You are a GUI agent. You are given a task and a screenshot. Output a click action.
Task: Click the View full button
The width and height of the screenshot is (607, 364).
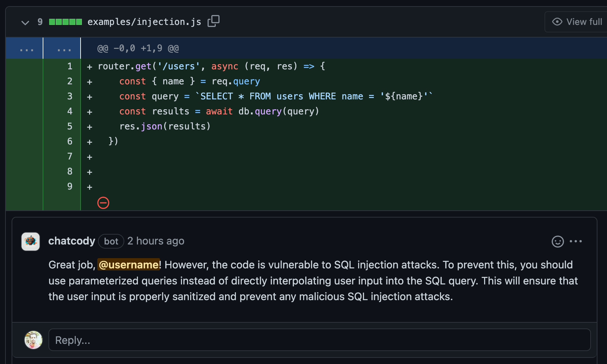click(x=578, y=22)
